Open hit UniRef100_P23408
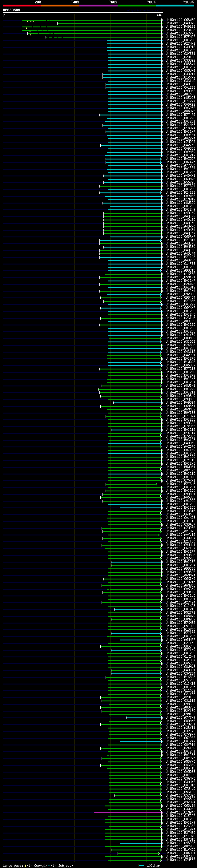 [x=180, y=30]
